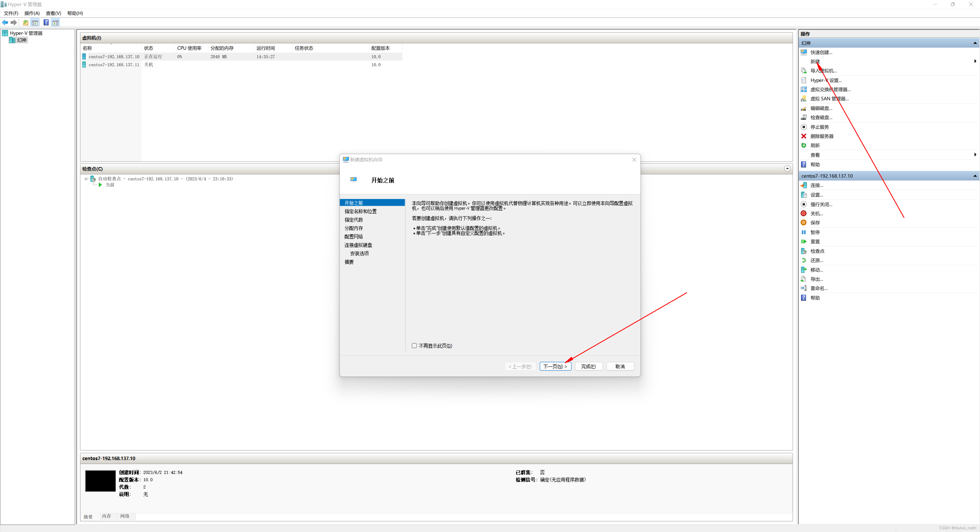Image resolution: width=980 pixels, height=532 pixels.
Task: Click 编辑磁盘 action
Action: (821, 108)
